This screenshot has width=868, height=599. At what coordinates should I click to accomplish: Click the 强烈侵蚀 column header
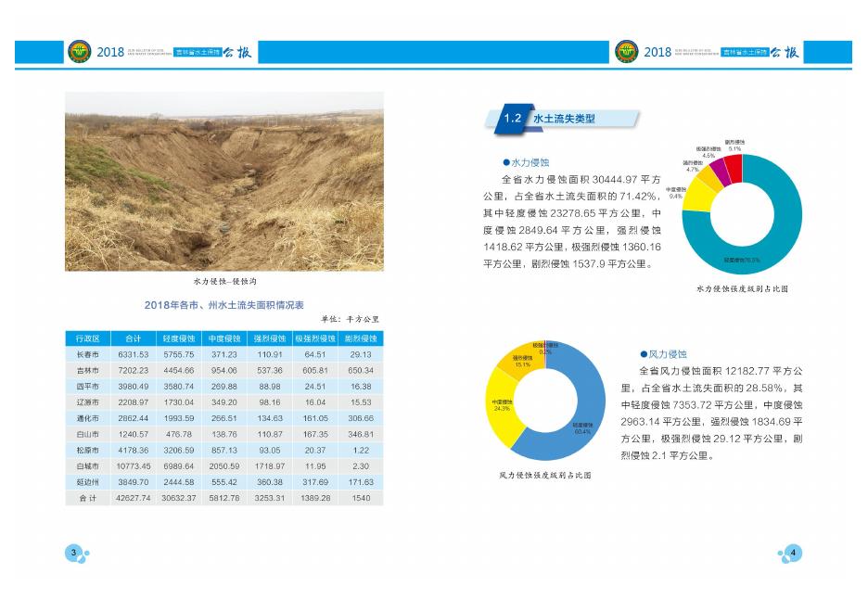pos(270,338)
